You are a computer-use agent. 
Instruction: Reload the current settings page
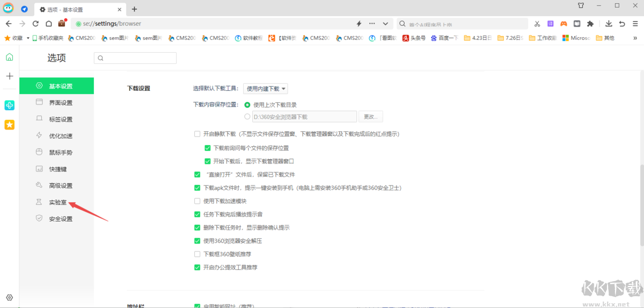click(x=35, y=24)
